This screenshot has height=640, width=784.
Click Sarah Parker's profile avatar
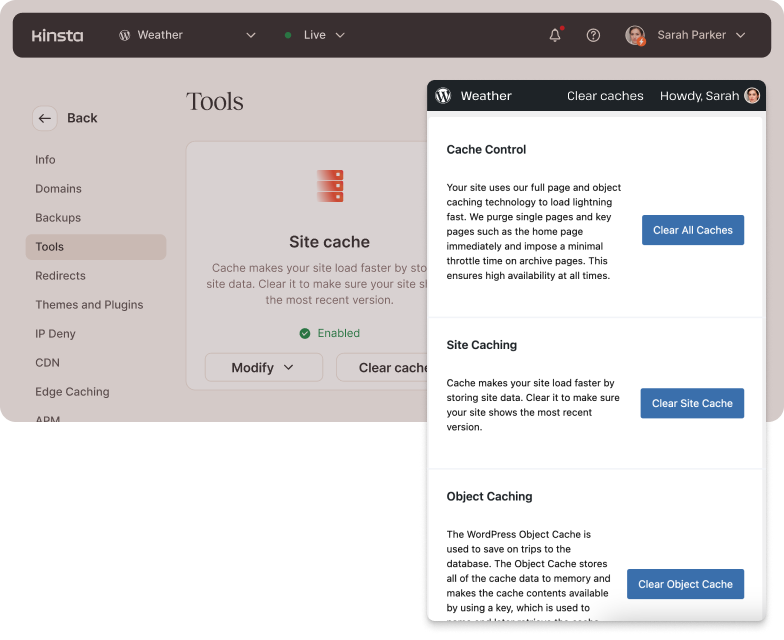(x=635, y=35)
